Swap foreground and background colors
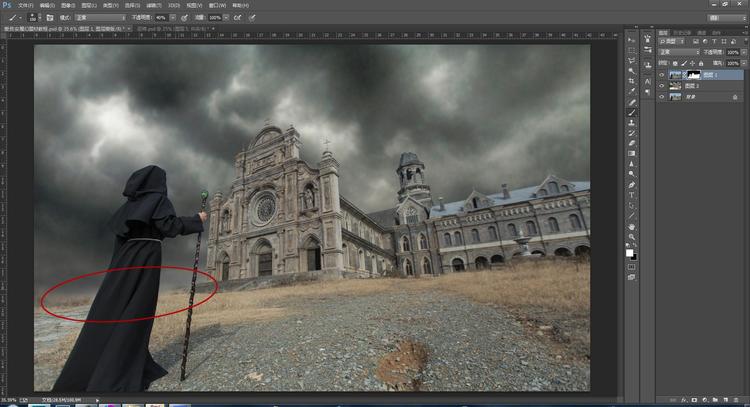 click(635, 245)
